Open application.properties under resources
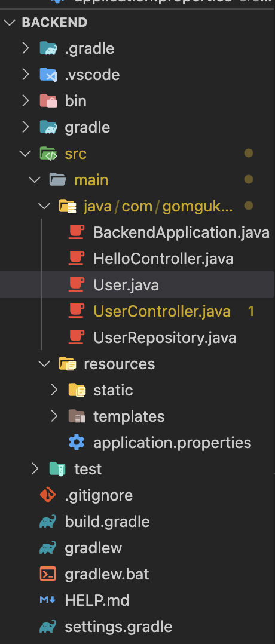 tap(172, 443)
